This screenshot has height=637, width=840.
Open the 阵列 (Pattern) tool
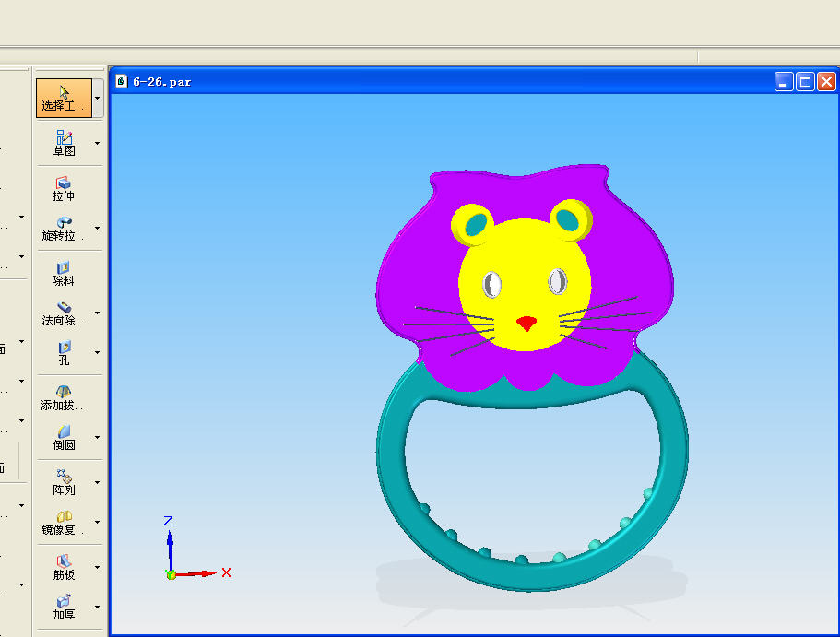click(64, 483)
